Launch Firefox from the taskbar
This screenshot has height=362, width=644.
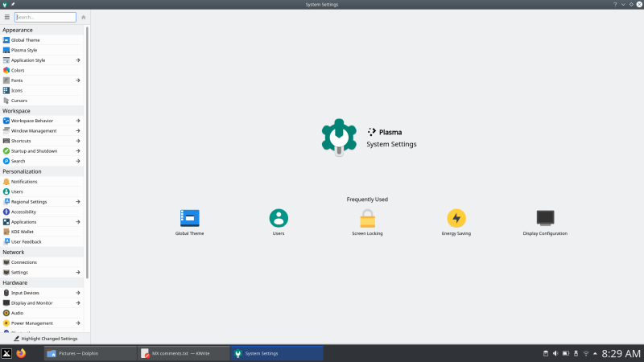point(22,353)
